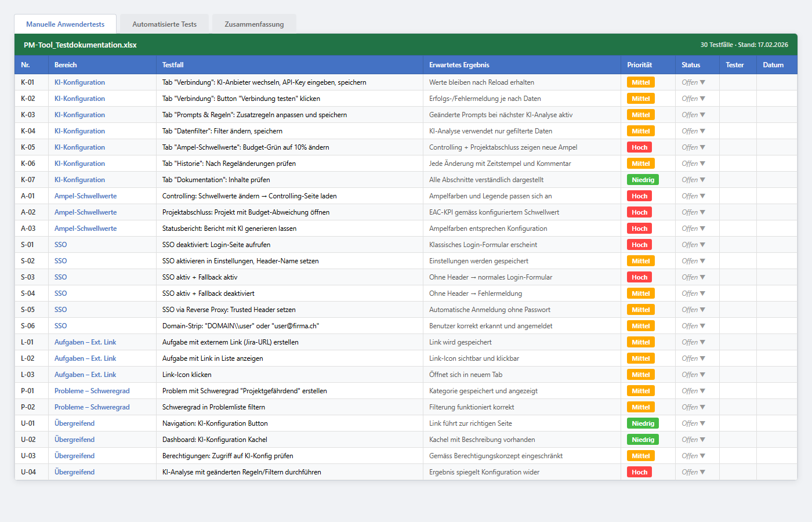Click the Hoch priority badge in row K-05
Image resolution: width=812 pixels, height=522 pixels.
[639, 147]
